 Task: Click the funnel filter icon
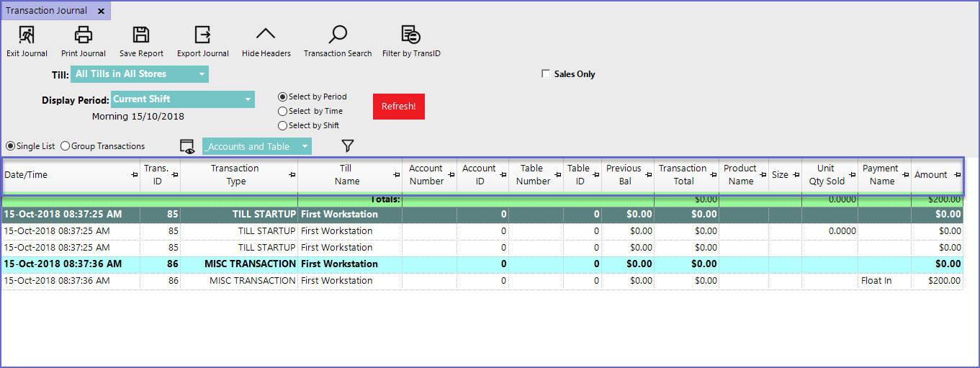tap(348, 146)
